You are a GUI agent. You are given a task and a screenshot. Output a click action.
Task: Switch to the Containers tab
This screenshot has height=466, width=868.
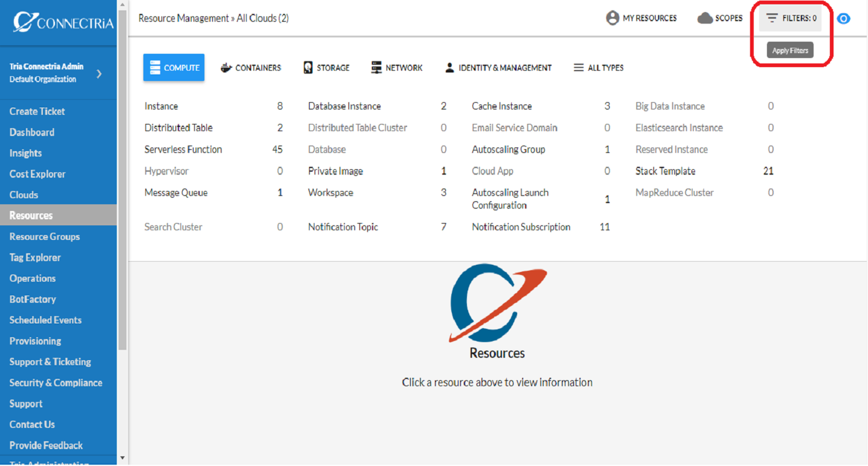251,68
